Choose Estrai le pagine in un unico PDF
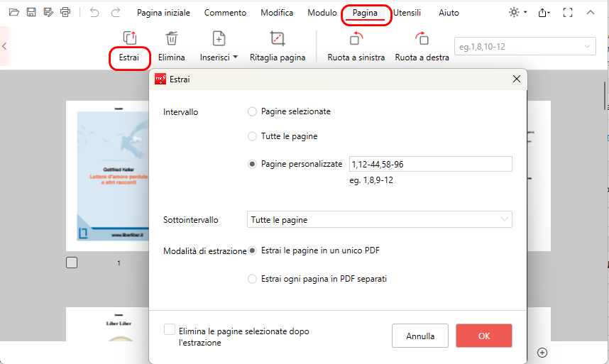This screenshot has width=609, height=364. 252,250
